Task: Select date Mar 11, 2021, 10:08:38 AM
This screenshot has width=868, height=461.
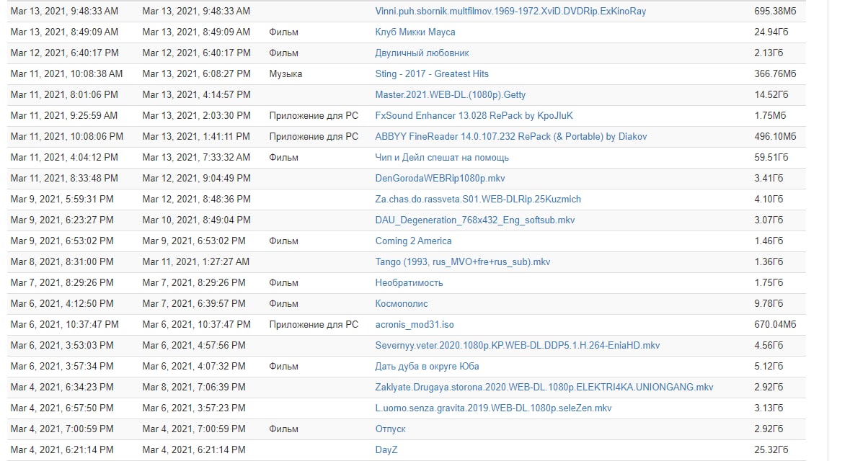Action: pos(66,74)
